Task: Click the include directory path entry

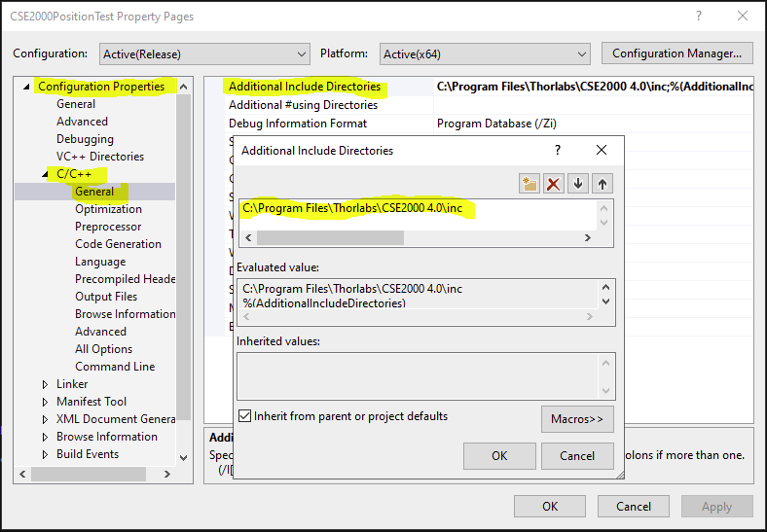Action: pos(352,208)
